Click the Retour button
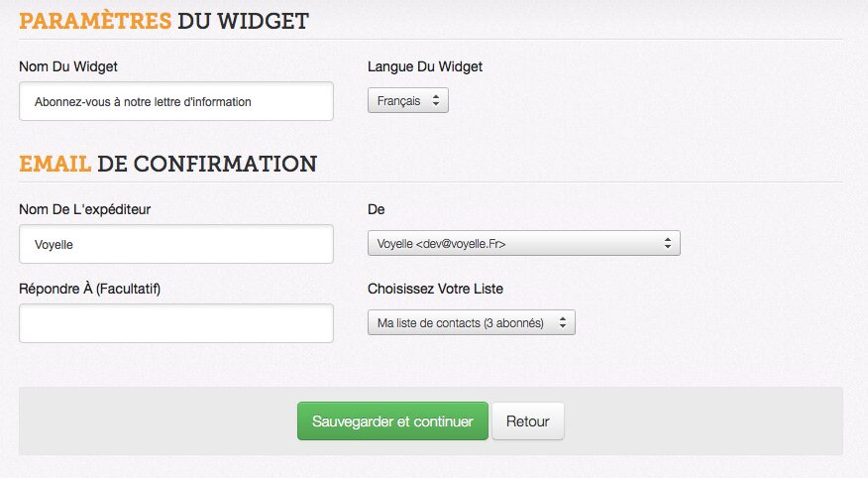Screen dimensions: 868x478 [x=527, y=420]
